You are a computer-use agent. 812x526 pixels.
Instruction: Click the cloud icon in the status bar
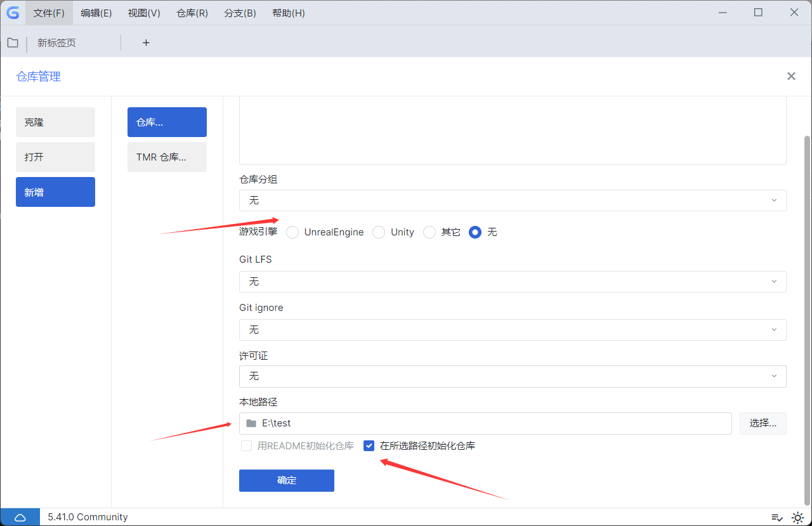pos(20,516)
